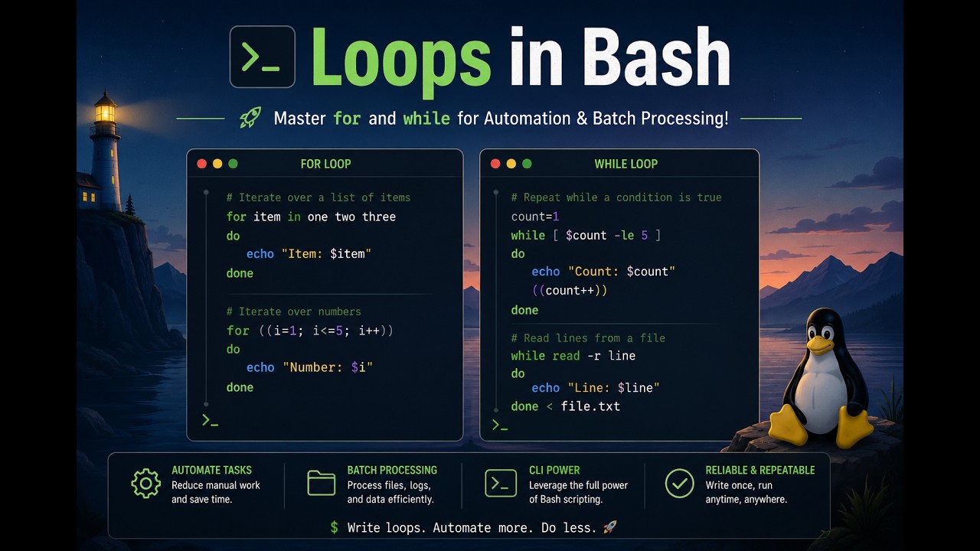Click the RELIABLE & REPEATABLE heading

[760, 470]
